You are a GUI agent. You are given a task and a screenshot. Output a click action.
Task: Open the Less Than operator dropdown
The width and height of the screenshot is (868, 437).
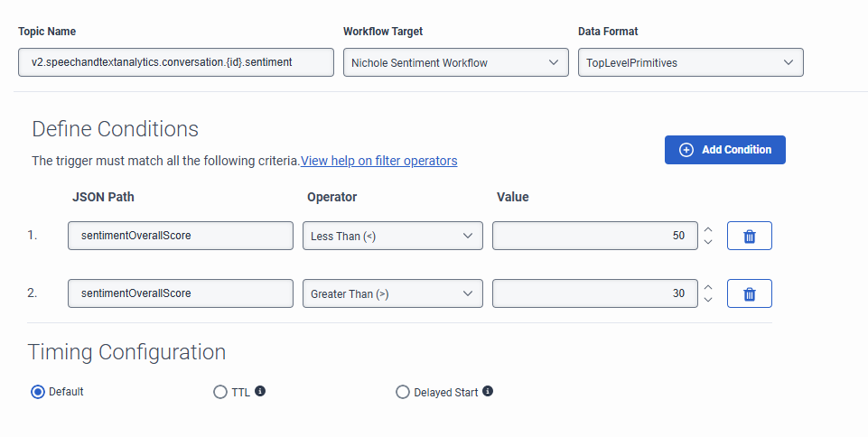(392, 236)
